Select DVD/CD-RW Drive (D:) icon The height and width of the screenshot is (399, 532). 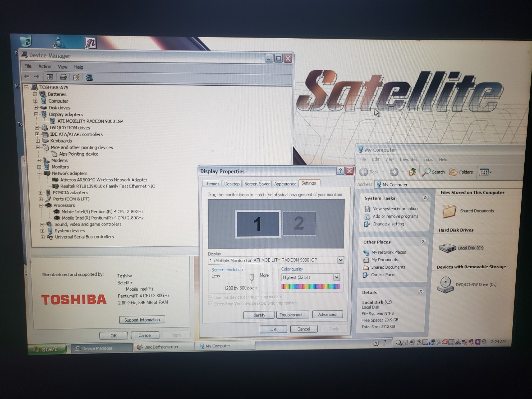pyautogui.click(x=446, y=285)
